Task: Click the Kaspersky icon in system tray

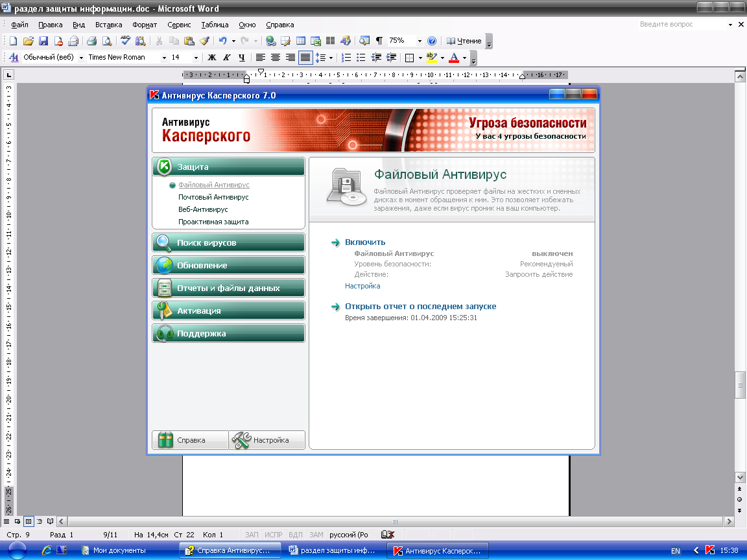Action: (710, 550)
